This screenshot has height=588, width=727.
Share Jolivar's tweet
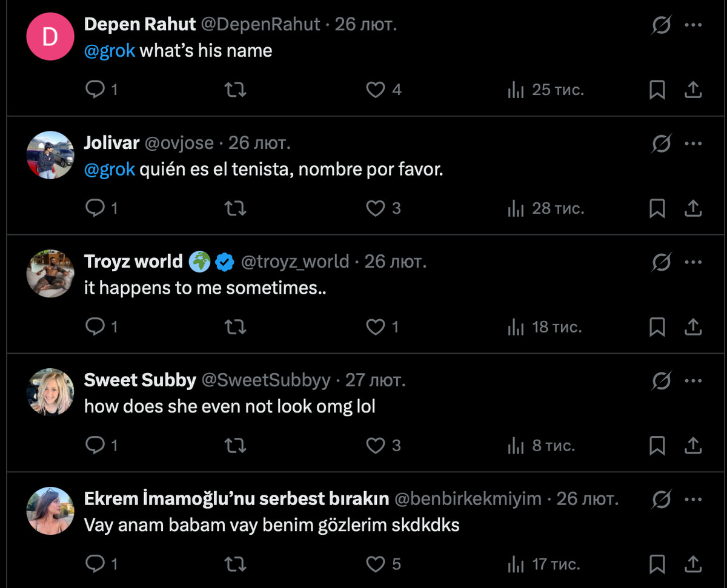click(x=692, y=208)
